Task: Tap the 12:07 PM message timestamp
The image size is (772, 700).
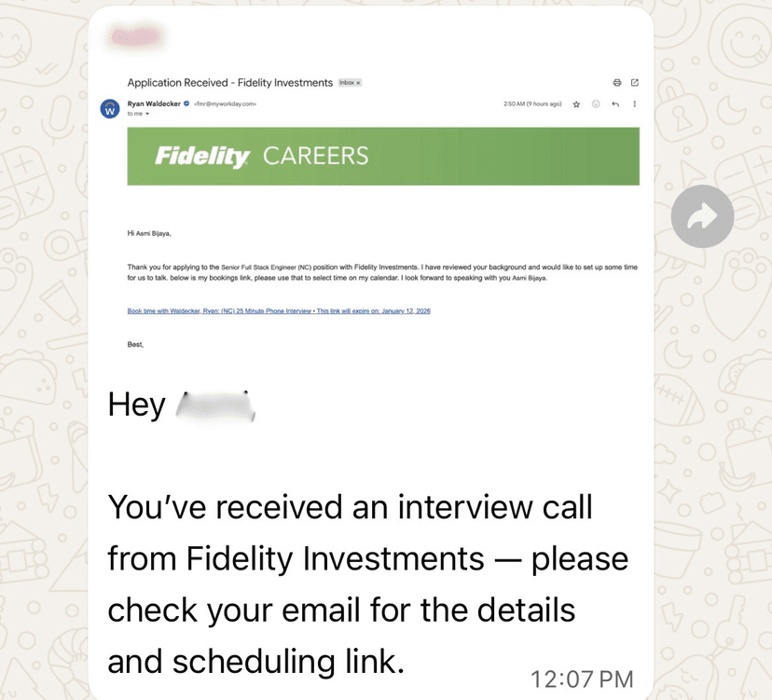Action: pos(583,679)
